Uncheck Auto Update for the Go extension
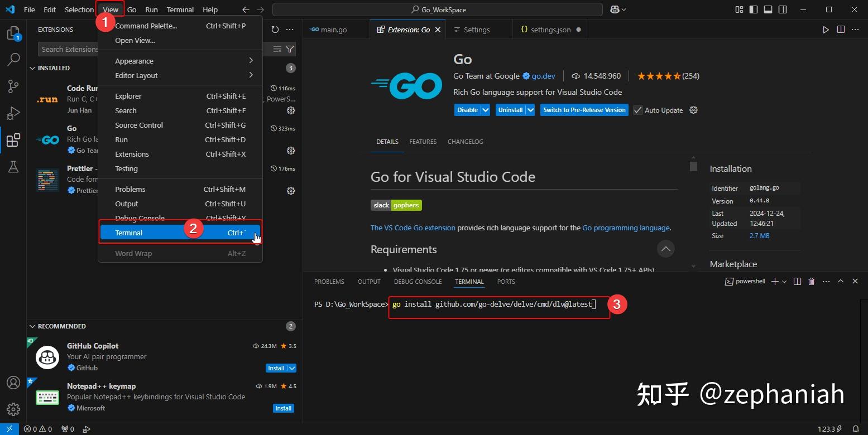The image size is (868, 435). [x=637, y=110]
